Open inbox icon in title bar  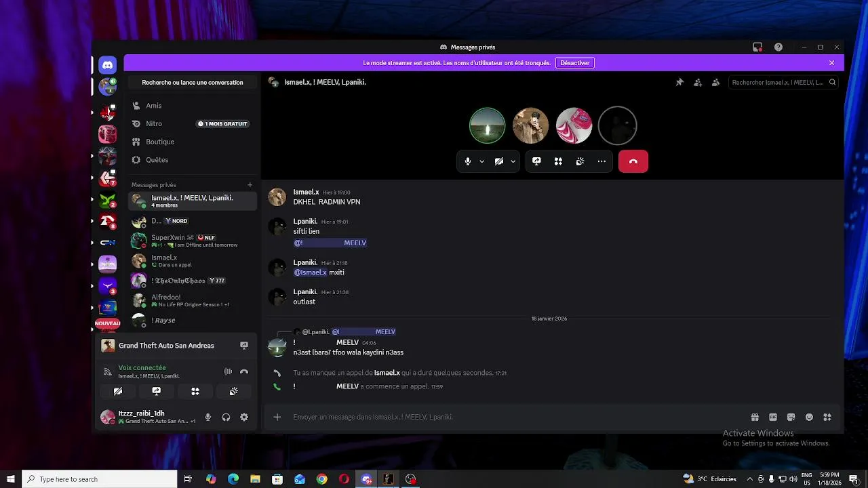click(x=757, y=47)
